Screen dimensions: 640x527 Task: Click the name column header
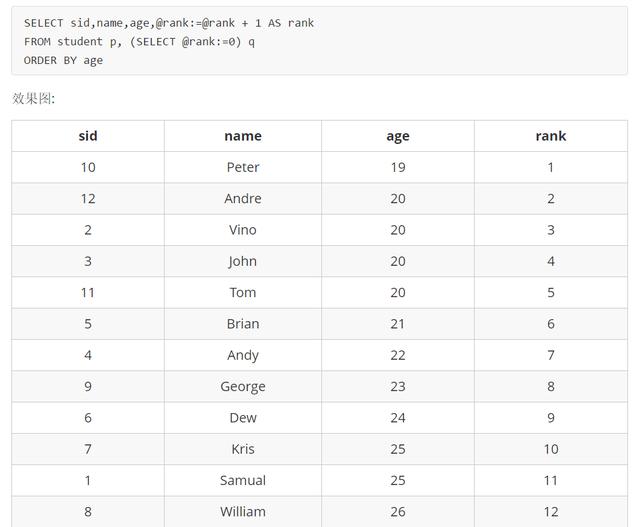(243, 136)
